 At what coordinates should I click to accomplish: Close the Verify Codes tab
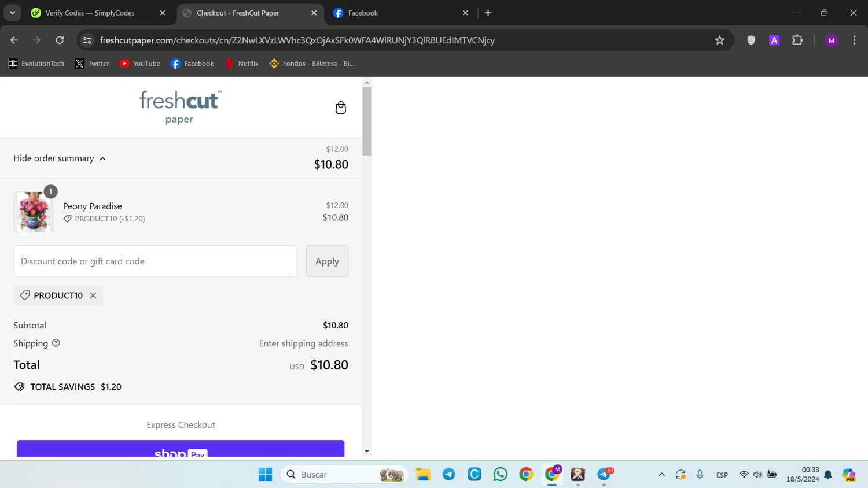[x=163, y=13]
